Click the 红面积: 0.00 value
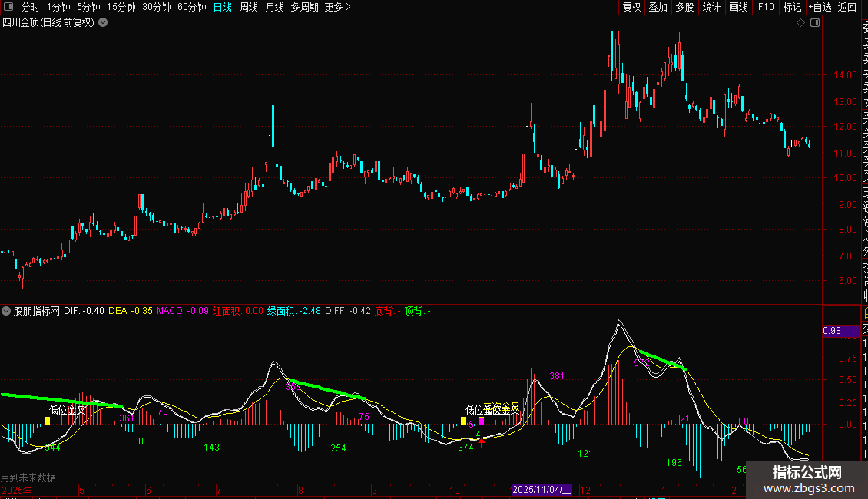The width and height of the screenshot is (868, 499). [238, 311]
